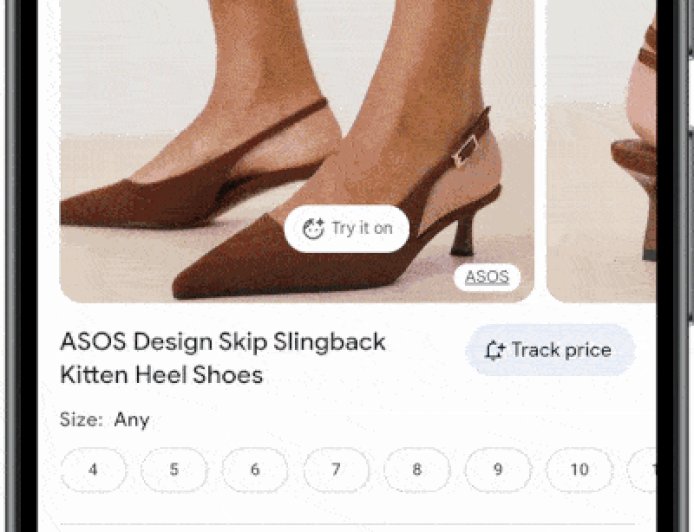The image size is (694, 532).
Task: Choose size 8 chip
Action: pos(417,470)
